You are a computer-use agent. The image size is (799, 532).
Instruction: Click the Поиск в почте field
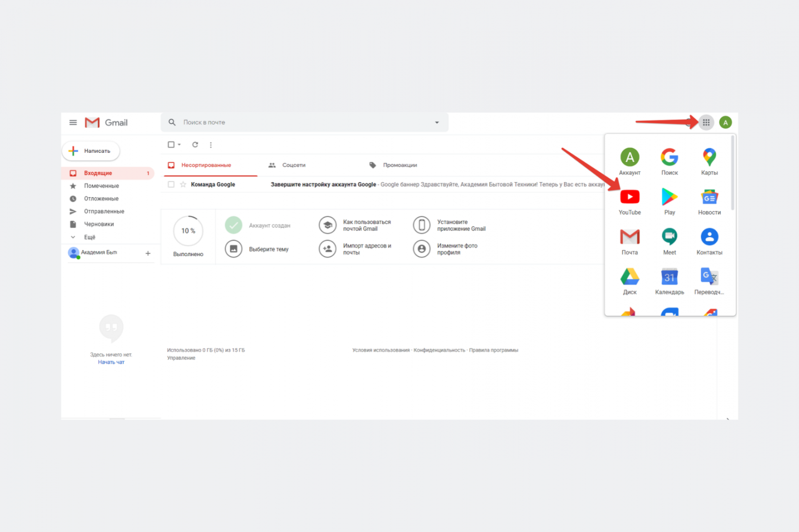(304, 122)
